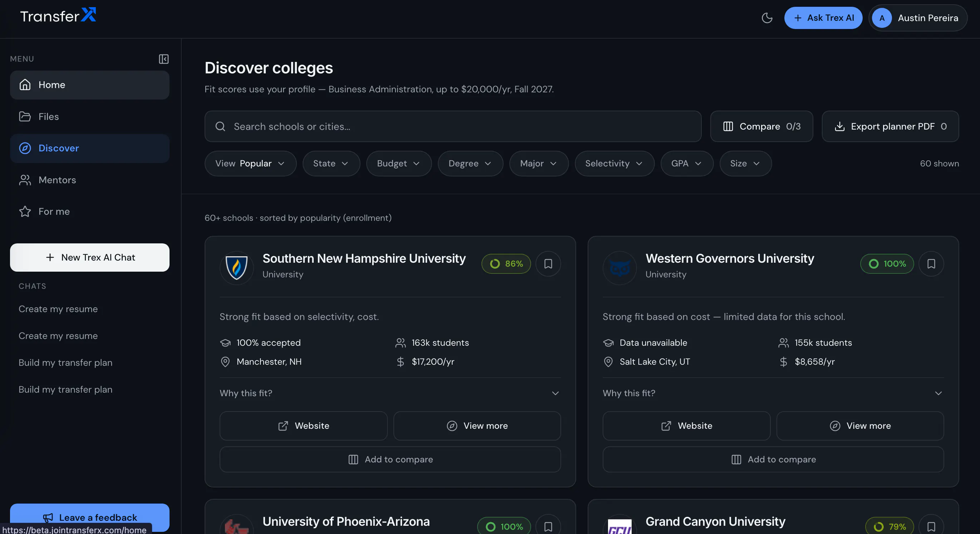The image size is (980, 534).
Task: Open the State filter dropdown
Action: pos(331,164)
